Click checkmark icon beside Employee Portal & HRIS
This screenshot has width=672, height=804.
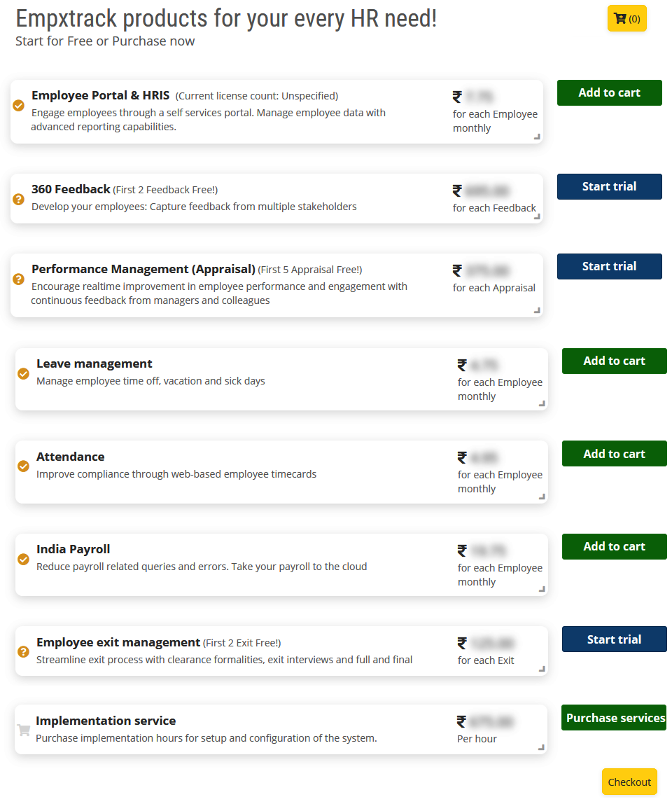18,106
